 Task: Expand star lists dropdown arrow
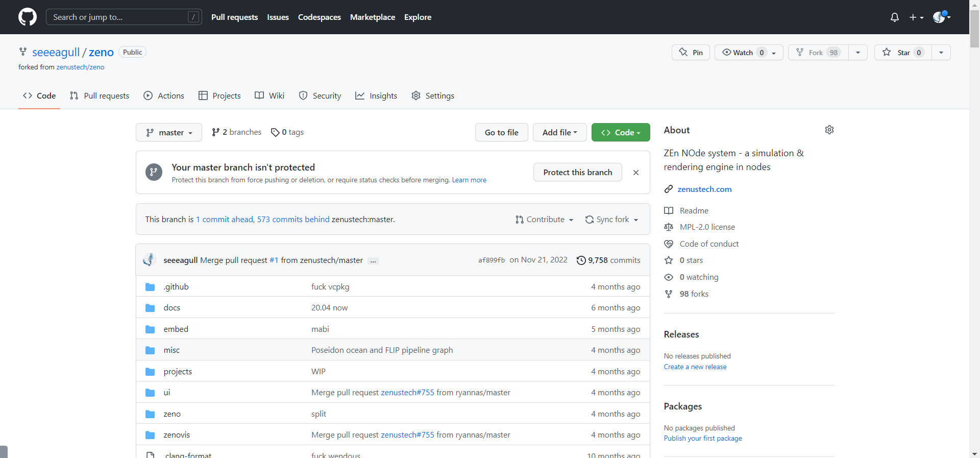pyautogui.click(x=941, y=52)
